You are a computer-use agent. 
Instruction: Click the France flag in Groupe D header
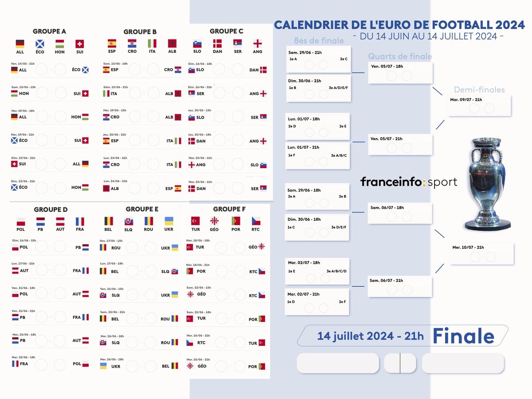tap(80, 221)
